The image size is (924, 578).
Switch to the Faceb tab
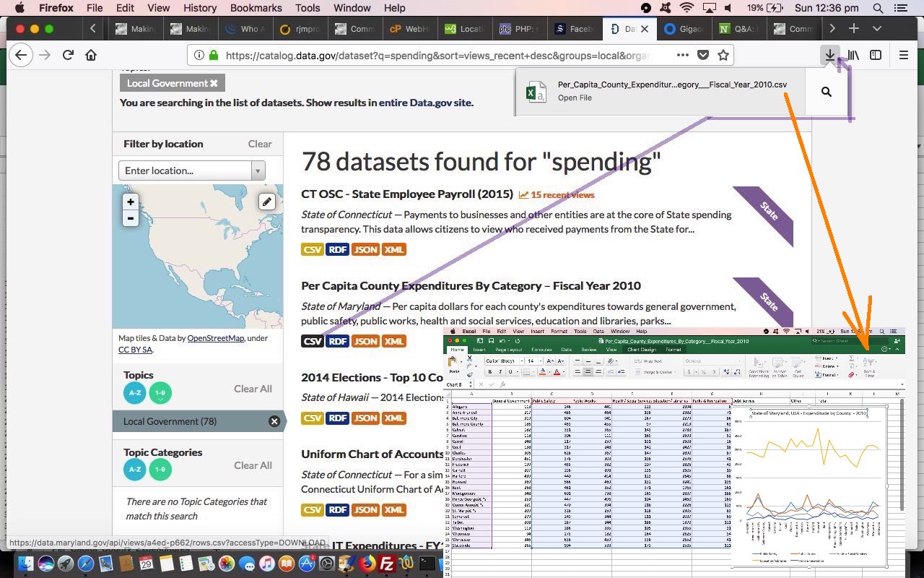click(576, 29)
